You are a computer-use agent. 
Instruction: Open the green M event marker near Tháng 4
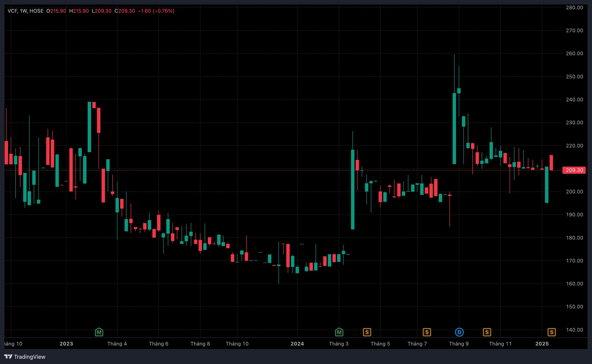(99, 332)
